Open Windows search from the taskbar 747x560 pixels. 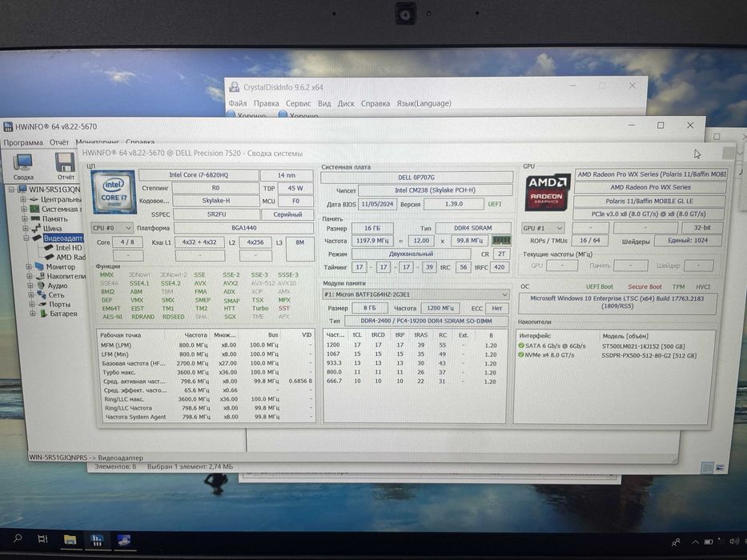click(x=18, y=538)
